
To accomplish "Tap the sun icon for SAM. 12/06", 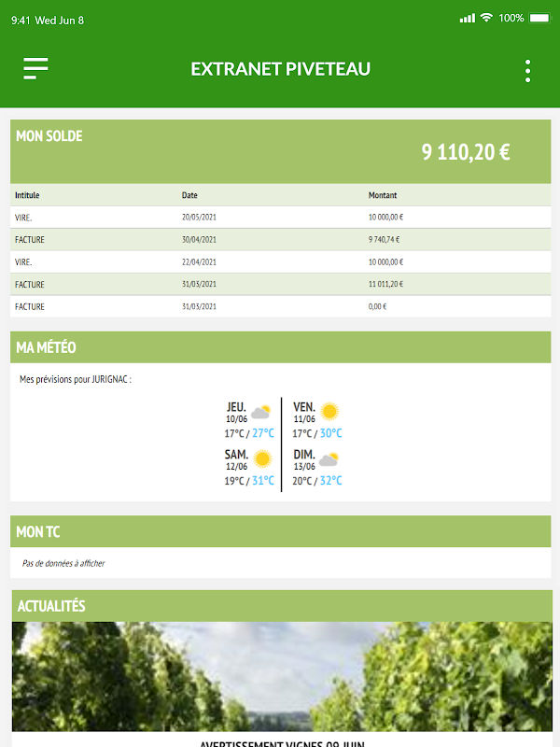I will click(262, 458).
